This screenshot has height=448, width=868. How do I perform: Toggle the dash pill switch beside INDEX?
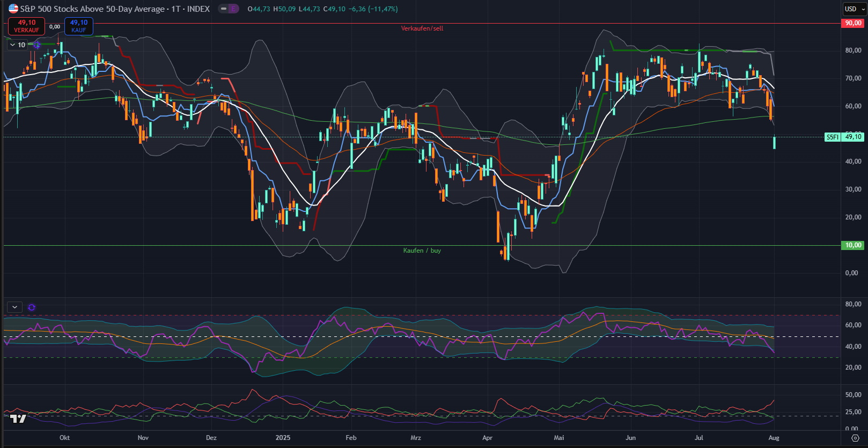pos(224,9)
